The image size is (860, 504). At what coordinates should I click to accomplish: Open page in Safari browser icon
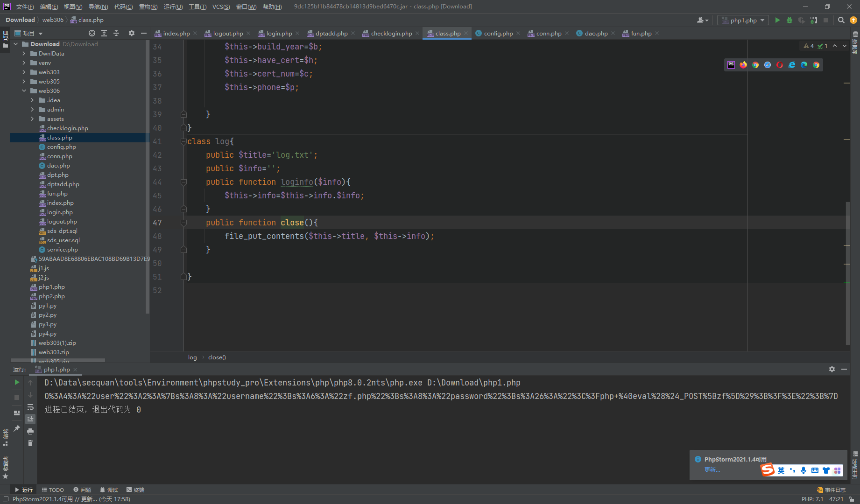pos(768,65)
